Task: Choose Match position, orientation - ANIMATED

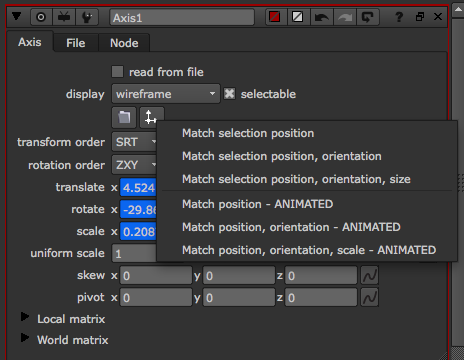Action: [x=291, y=227]
